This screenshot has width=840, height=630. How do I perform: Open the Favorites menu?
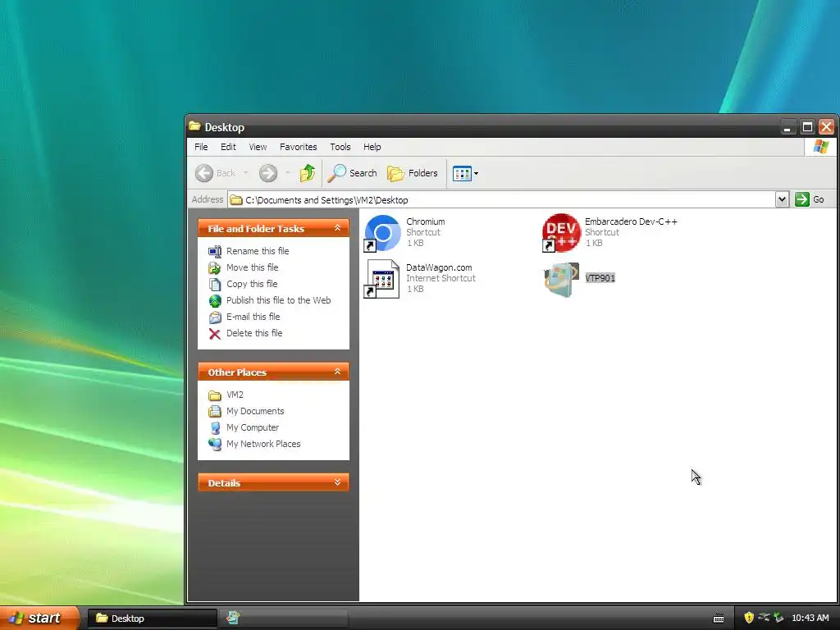[x=299, y=147]
